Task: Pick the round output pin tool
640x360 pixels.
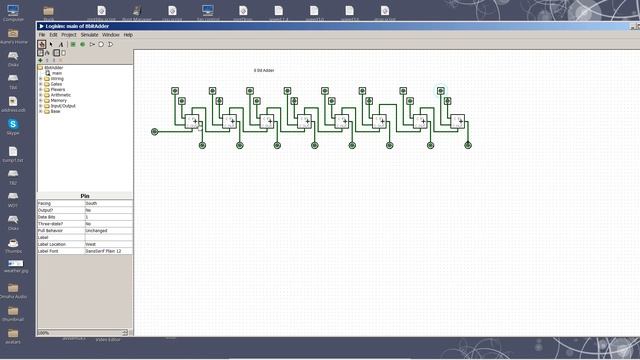Action: coord(82,44)
